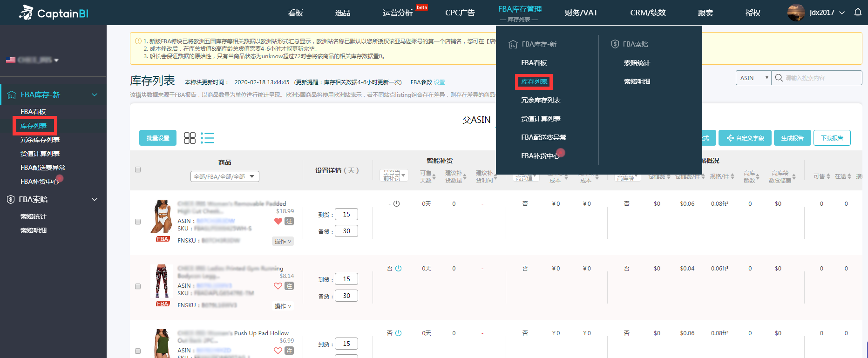The image size is (868, 358).
Task: Click the 注 note icon on second product
Action: (x=289, y=286)
